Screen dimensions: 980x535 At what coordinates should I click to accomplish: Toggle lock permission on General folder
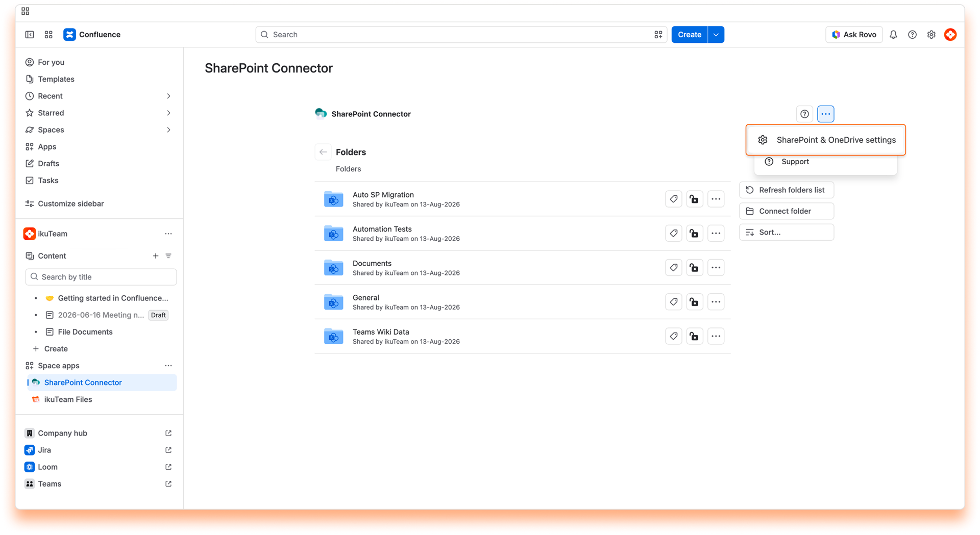(x=695, y=302)
